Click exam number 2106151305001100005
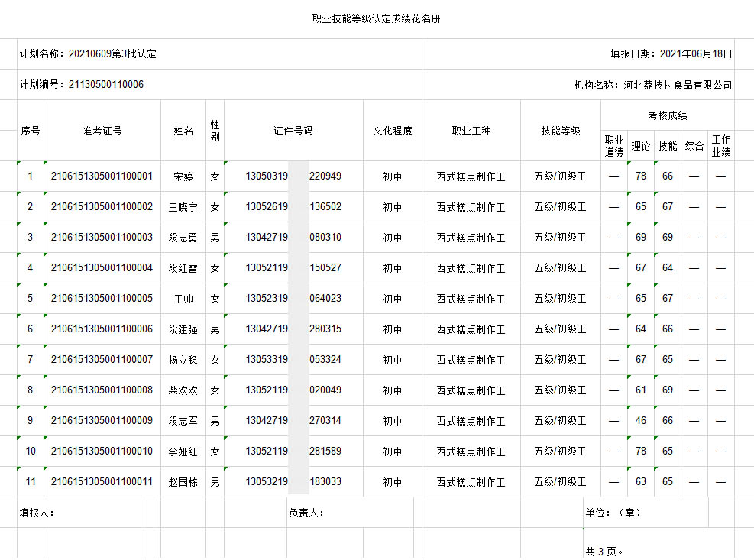 [102, 299]
